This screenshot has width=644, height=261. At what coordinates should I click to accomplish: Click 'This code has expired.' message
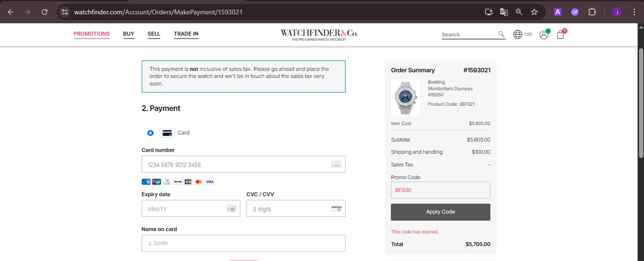point(415,232)
